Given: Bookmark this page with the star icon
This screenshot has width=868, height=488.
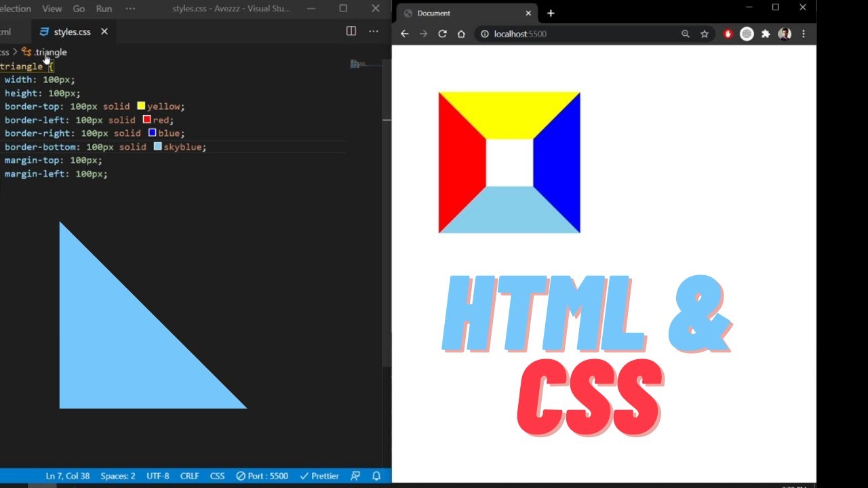Looking at the screenshot, I should [x=705, y=34].
